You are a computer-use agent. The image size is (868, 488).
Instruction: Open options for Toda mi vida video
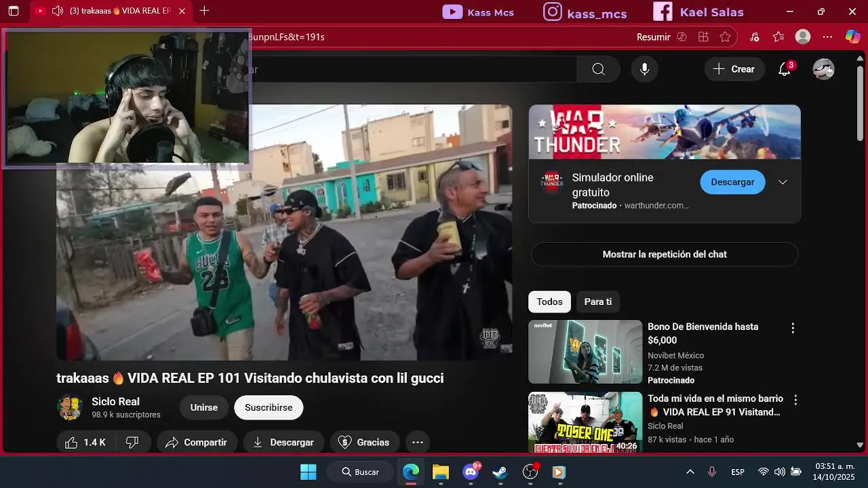pyautogui.click(x=795, y=400)
